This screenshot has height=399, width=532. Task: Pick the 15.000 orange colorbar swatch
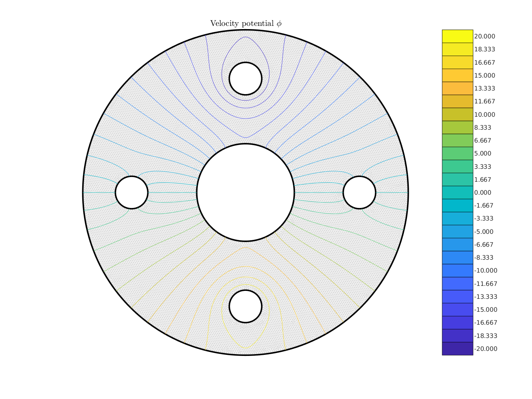[457, 75]
